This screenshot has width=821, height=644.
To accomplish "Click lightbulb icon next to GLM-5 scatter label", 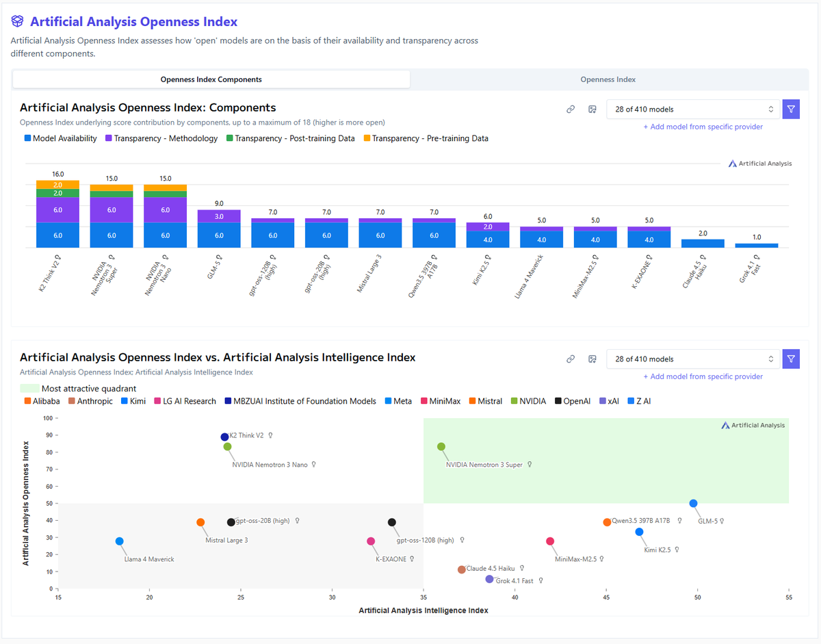I will (722, 521).
